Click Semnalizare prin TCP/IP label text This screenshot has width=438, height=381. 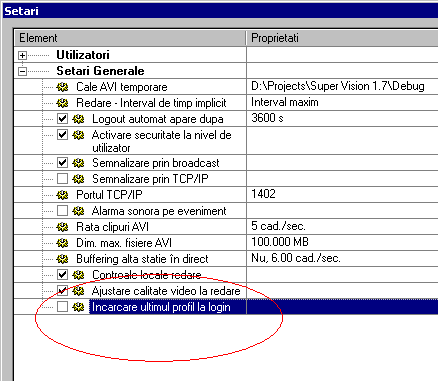(150, 179)
